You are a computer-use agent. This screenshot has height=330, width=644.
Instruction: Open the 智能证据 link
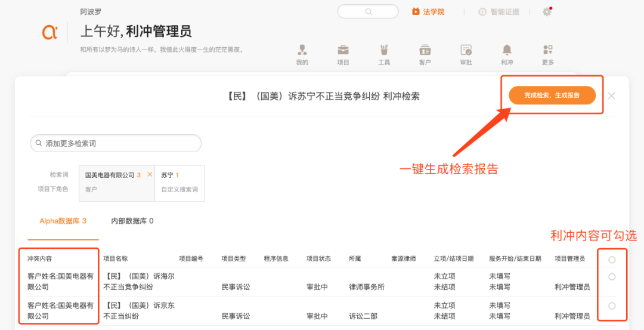coord(499,12)
